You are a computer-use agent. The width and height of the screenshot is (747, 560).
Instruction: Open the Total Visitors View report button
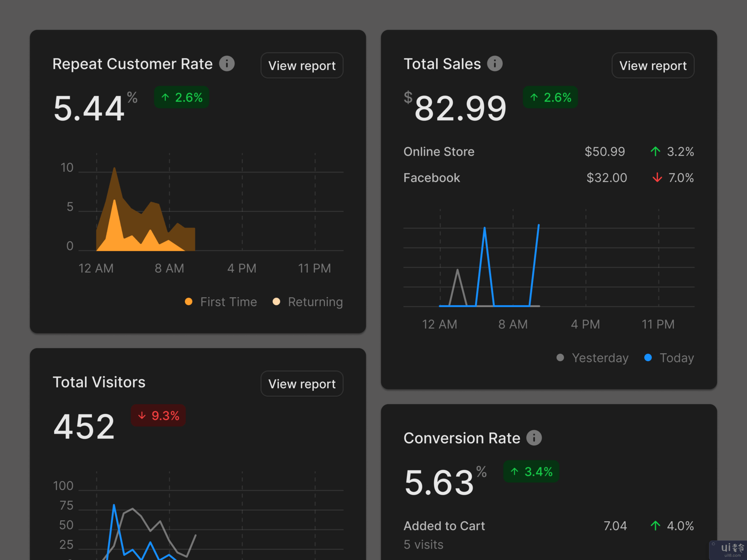point(302,384)
